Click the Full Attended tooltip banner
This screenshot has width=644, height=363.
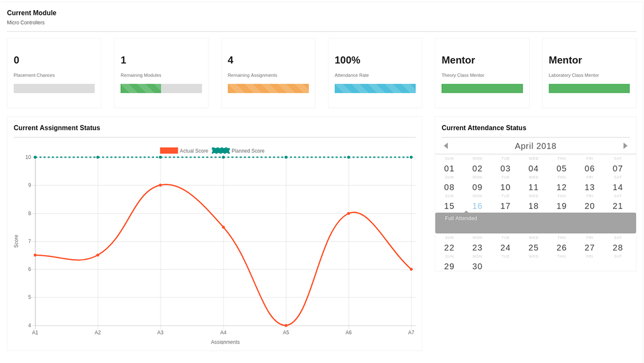[535, 223]
